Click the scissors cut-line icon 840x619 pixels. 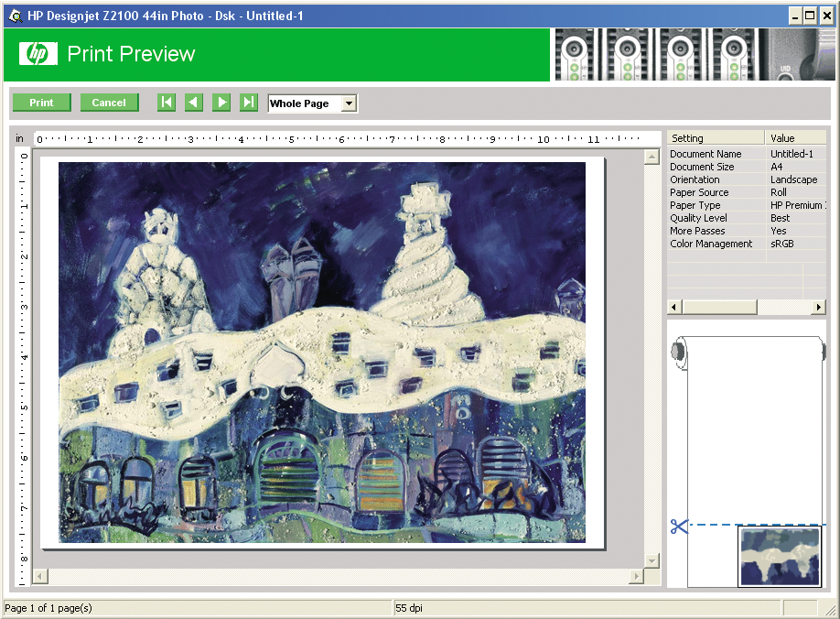pos(679,527)
